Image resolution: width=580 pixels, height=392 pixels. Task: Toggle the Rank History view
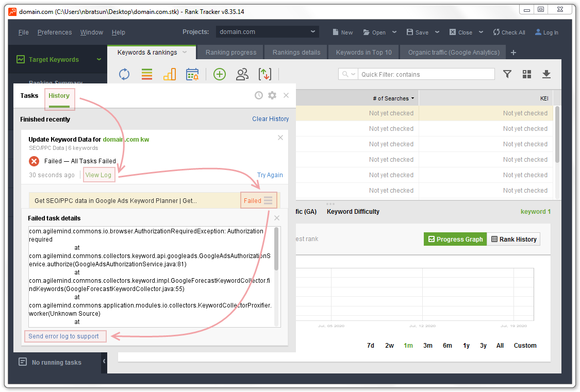[x=514, y=239]
